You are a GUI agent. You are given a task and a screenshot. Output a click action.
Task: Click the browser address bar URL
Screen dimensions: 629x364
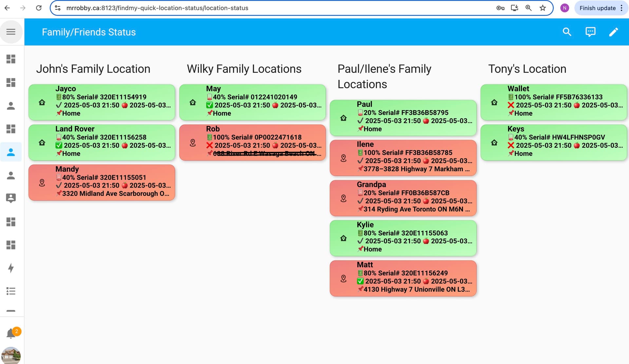(x=157, y=8)
